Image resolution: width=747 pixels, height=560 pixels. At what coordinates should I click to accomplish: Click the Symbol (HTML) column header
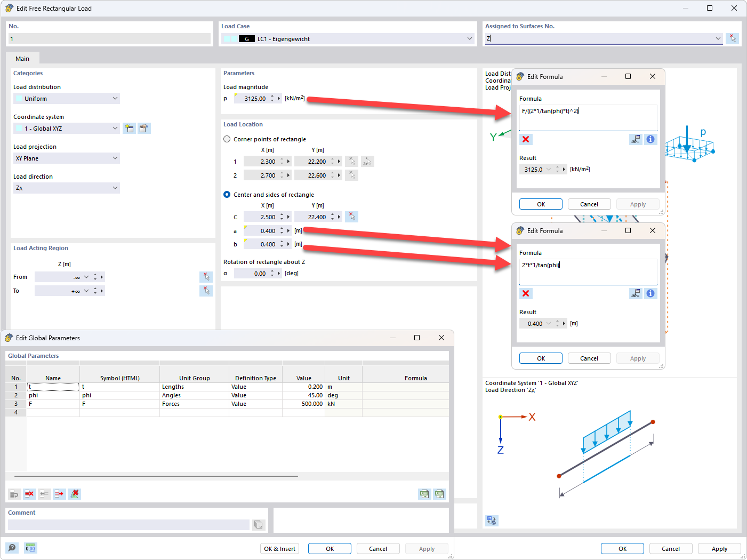pyautogui.click(x=119, y=378)
